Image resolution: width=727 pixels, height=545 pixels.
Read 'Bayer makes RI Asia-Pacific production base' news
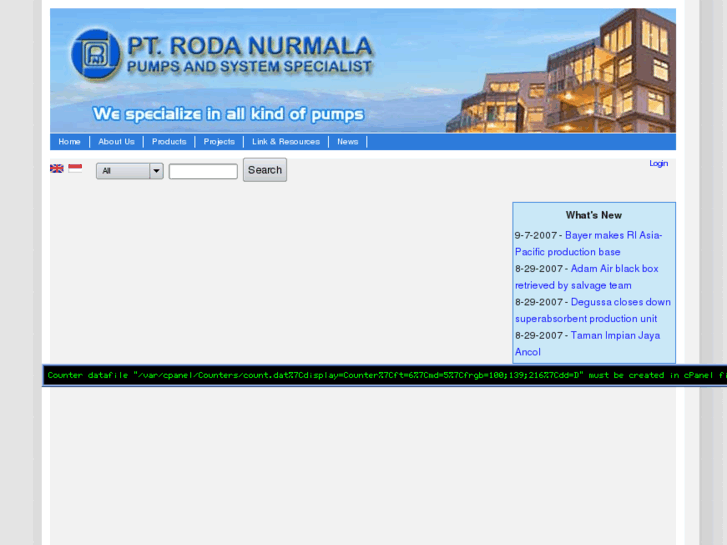pyautogui.click(x=588, y=244)
